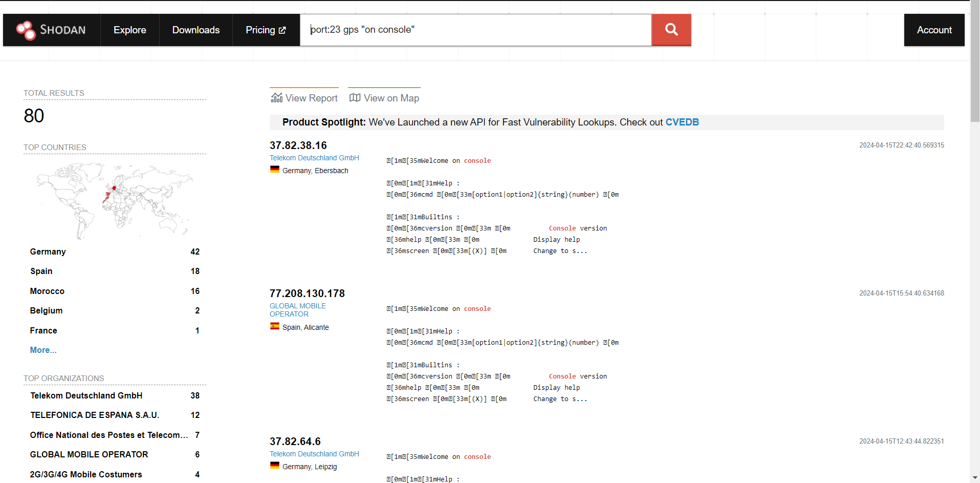Click the German flag beside Ebersbach
Viewport: 980px width, 483px height.
click(275, 170)
